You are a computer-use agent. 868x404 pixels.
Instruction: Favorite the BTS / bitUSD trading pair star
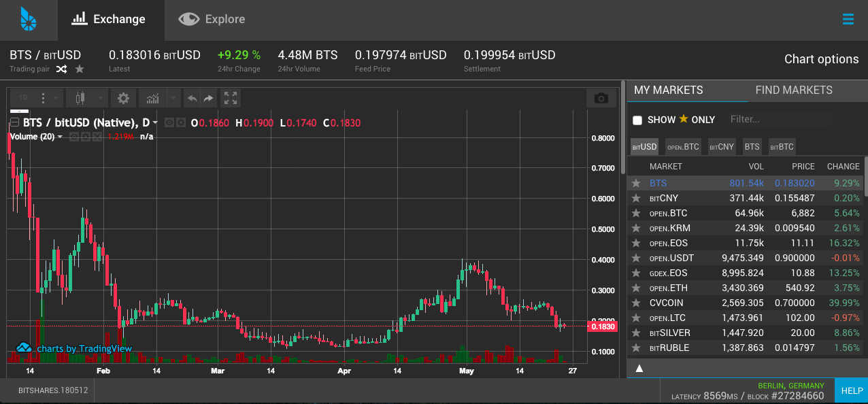pos(80,69)
